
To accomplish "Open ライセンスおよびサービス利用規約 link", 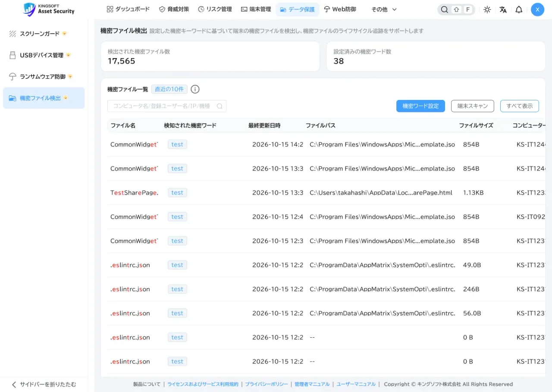I will pos(203,384).
